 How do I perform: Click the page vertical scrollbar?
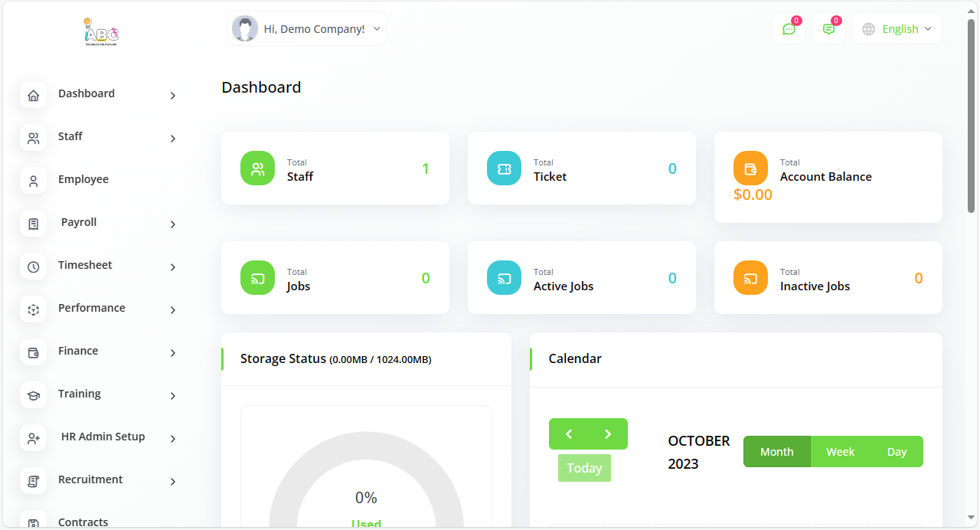point(972,115)
